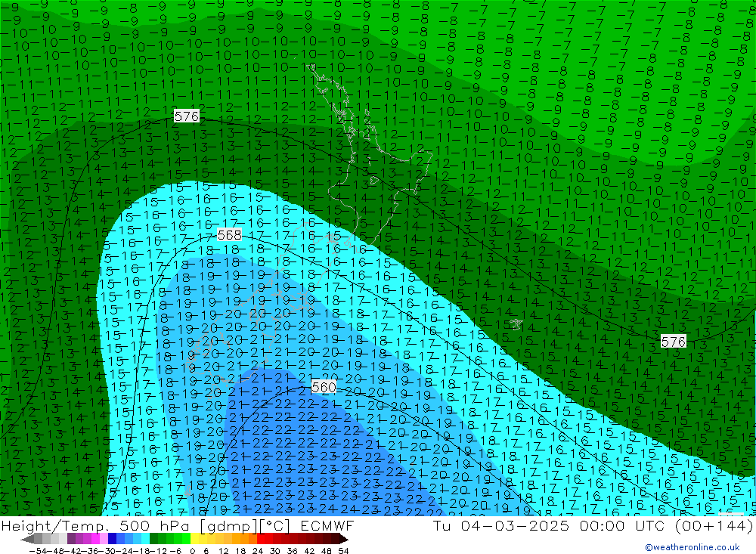This screenshot has width=756, height=554.
Task: Pick the yellow swatch above the 0 label
Action: point(194,539)
